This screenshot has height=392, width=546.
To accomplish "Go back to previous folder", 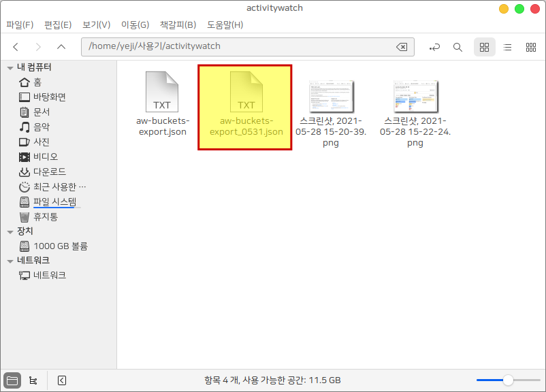I will 16,47.
